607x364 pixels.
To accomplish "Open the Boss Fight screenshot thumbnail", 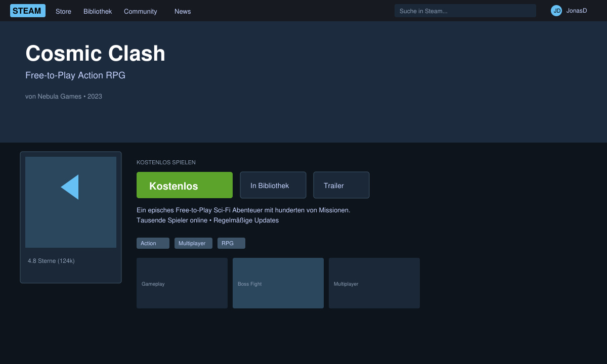I will click(x=278, y=283).
